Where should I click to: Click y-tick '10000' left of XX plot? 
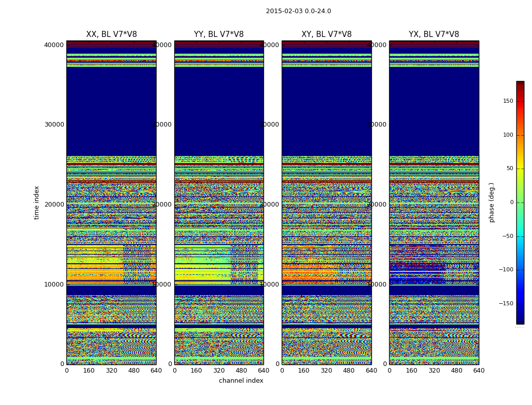tap(54, 285)
